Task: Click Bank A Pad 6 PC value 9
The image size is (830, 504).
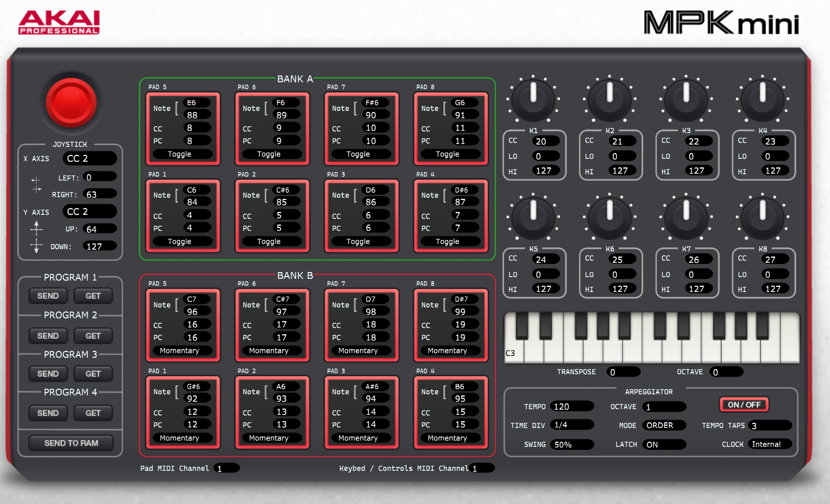Action: coord(286,141)
